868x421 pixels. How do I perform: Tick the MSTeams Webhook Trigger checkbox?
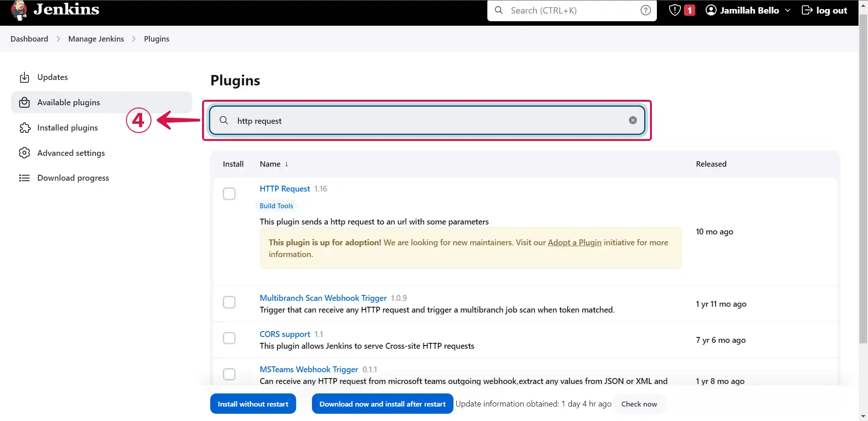(x=229, y=374)
